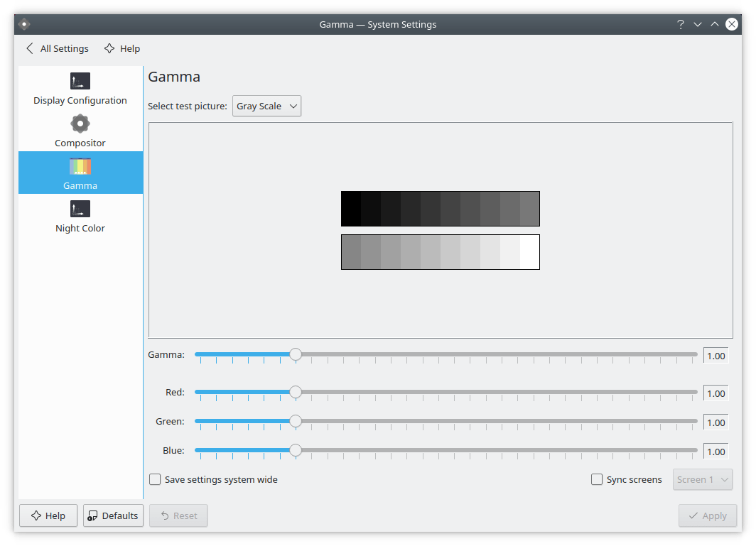Open the Display Configuration settings icon

80,81
